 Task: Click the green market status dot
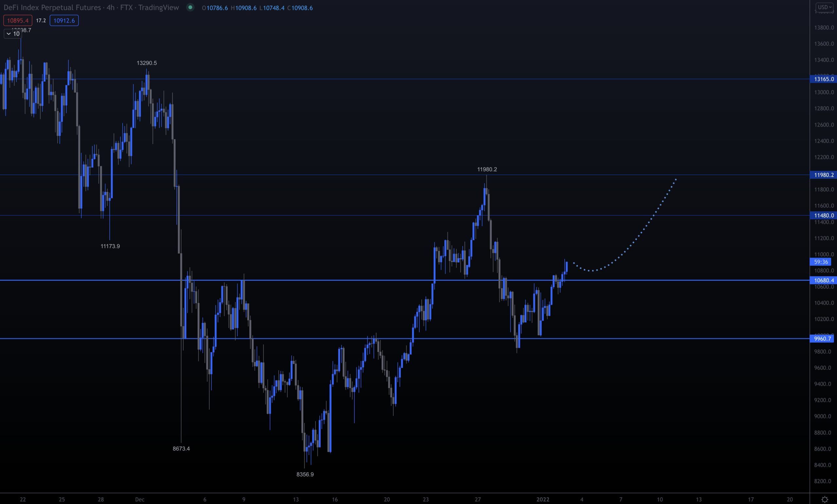(190, 8)
